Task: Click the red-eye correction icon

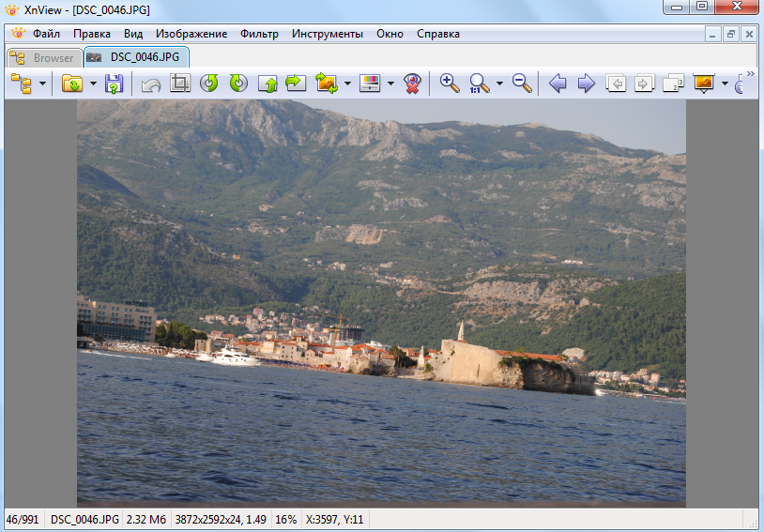Action: pos(412,84)
